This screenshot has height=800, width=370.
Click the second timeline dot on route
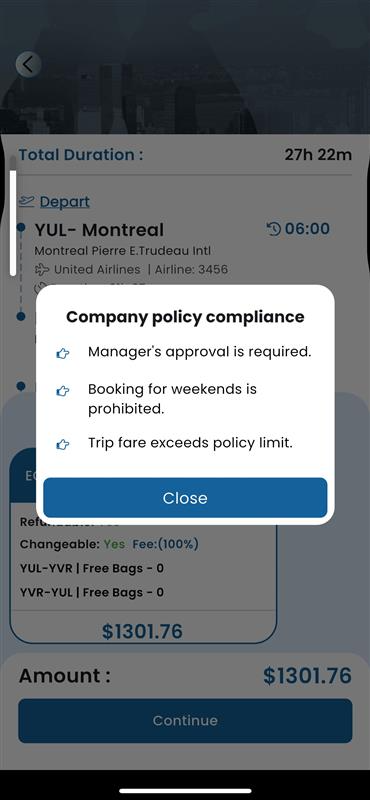coord(20,317)
